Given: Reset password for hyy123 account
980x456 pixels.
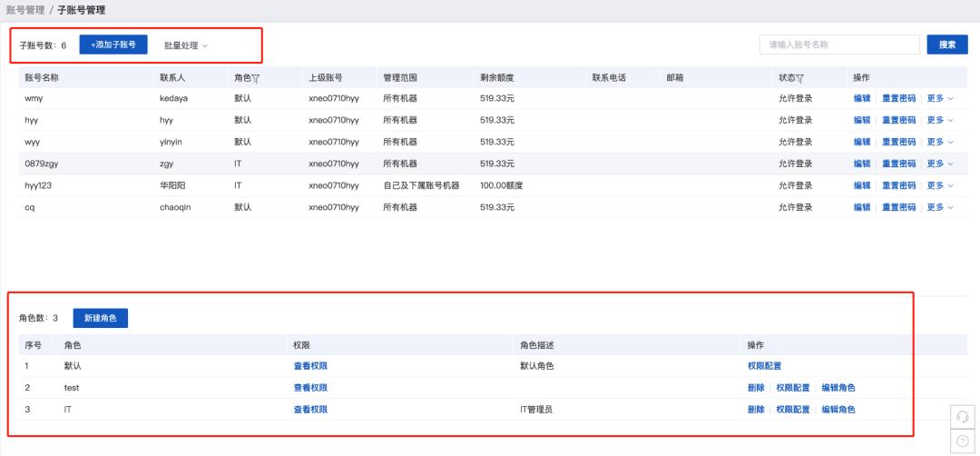Looking at the screenshot, I should (898, 185).
